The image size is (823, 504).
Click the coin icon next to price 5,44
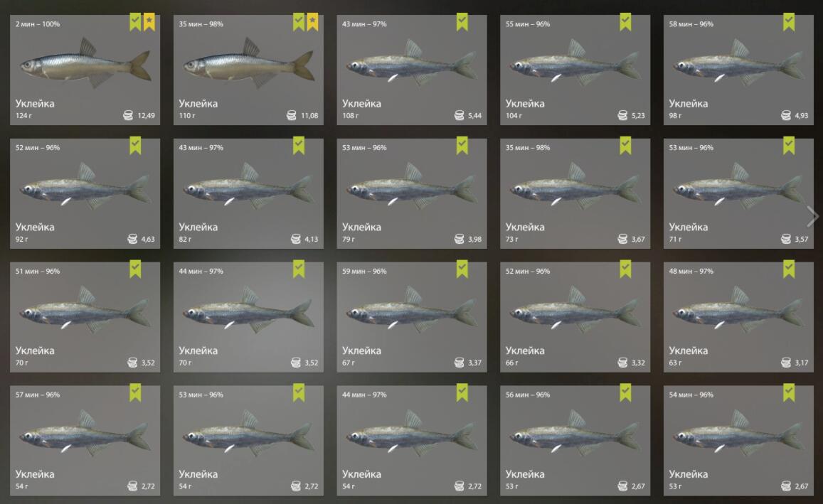click(x=460, y=115)
